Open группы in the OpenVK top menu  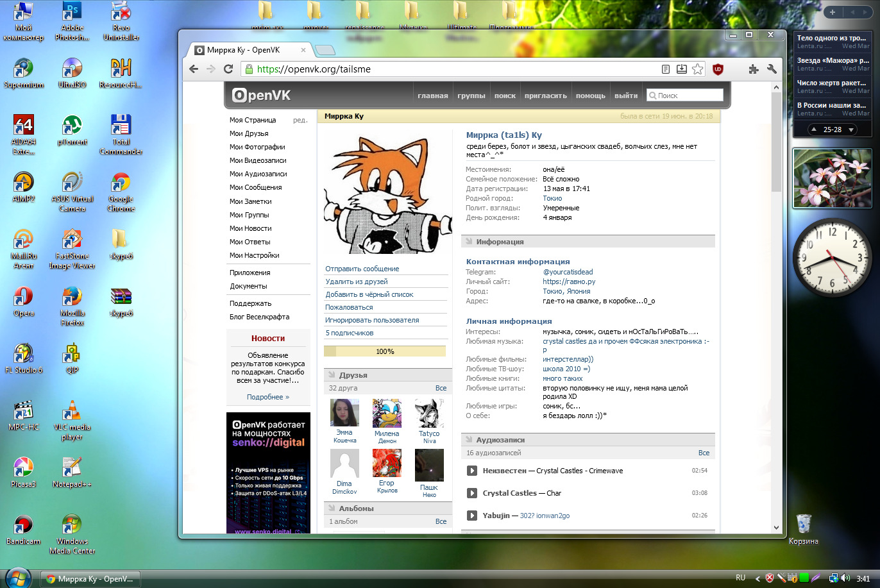coord(471,96)
